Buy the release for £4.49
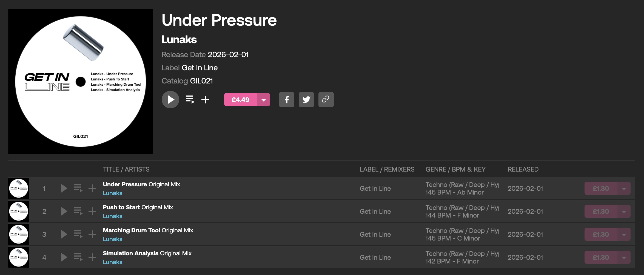This screenshot has height=275, width=644. (x=240, y=100)
